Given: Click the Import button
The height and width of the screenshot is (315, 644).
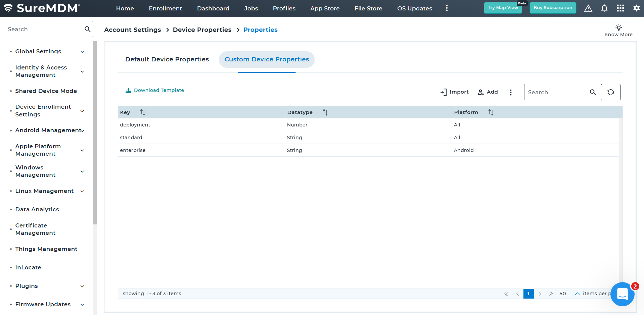Looking at the screenshot, I should (x=454, y=92).
